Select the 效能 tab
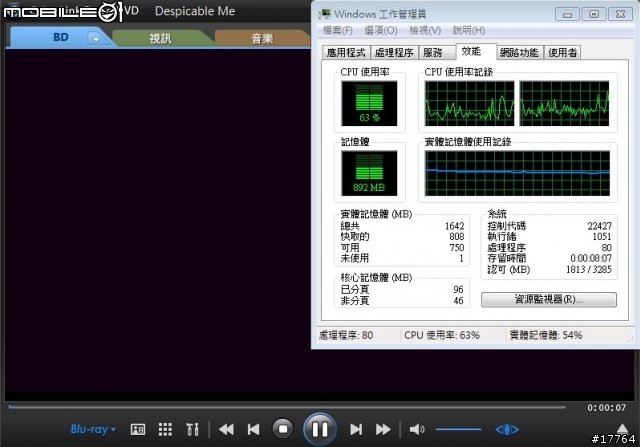Viewport: 640px width, 447px height. coord(476,51)
